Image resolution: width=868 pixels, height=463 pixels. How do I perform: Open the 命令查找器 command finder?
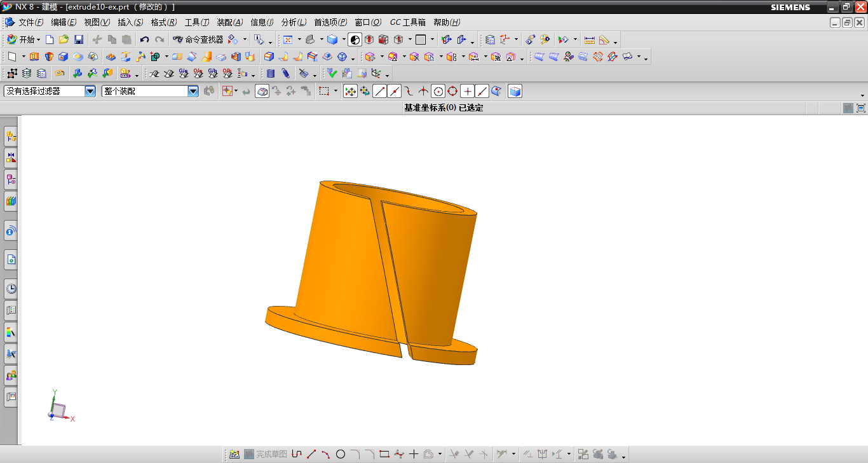point(198,39)
